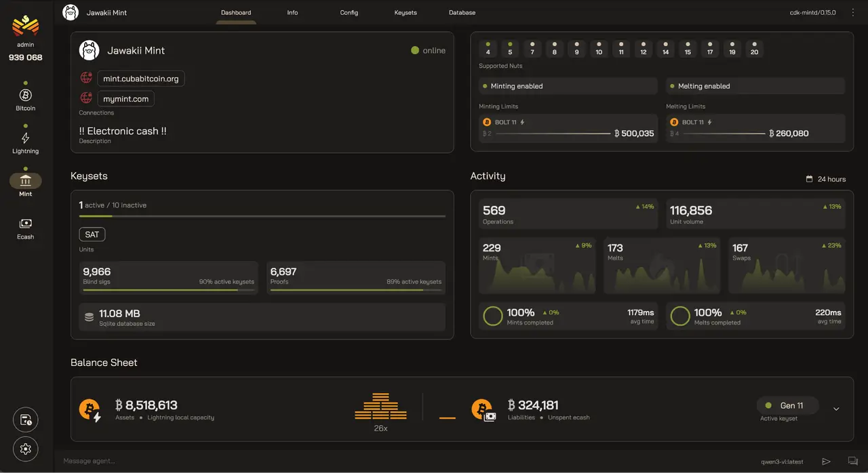
Task: Click the Lightning assets Bitcoin icon
Action: [x=90, y=410]
